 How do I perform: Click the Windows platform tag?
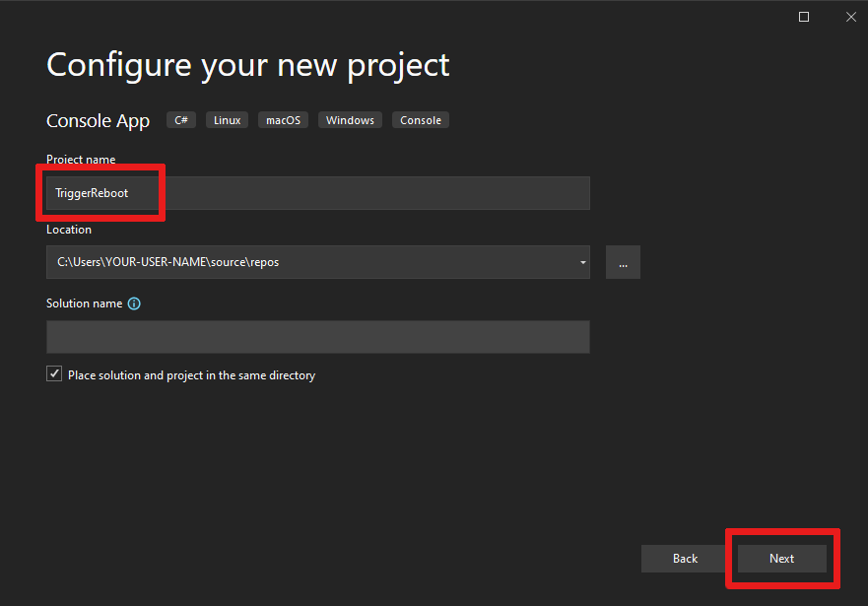click(349, 119)
